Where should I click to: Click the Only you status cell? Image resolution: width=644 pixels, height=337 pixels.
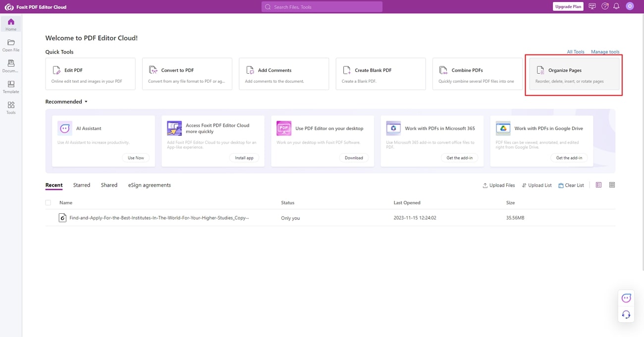point(290,218)
